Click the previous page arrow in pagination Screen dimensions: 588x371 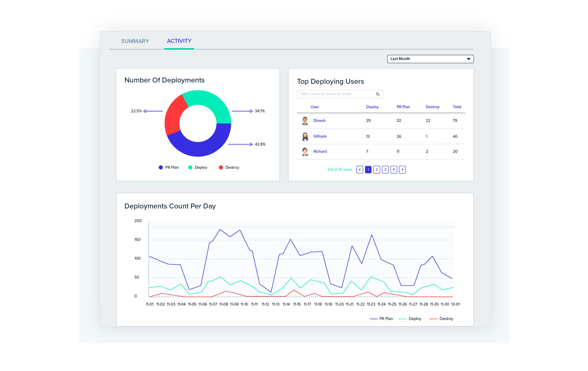coord(360,170)
